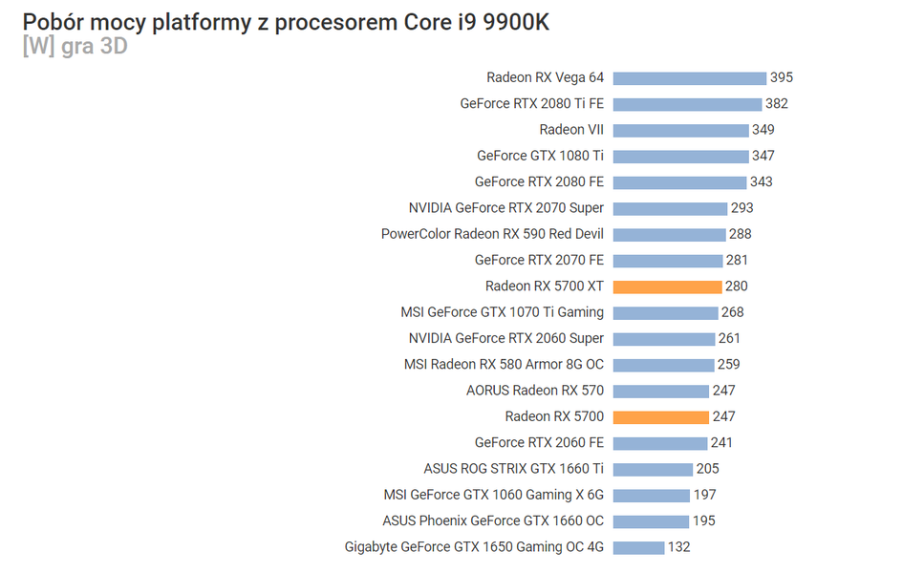Select the bar for MSI GeForce GTX 1060 Gaming X 6G
This screenshot has height=573, width=924.
pos(651,496)
